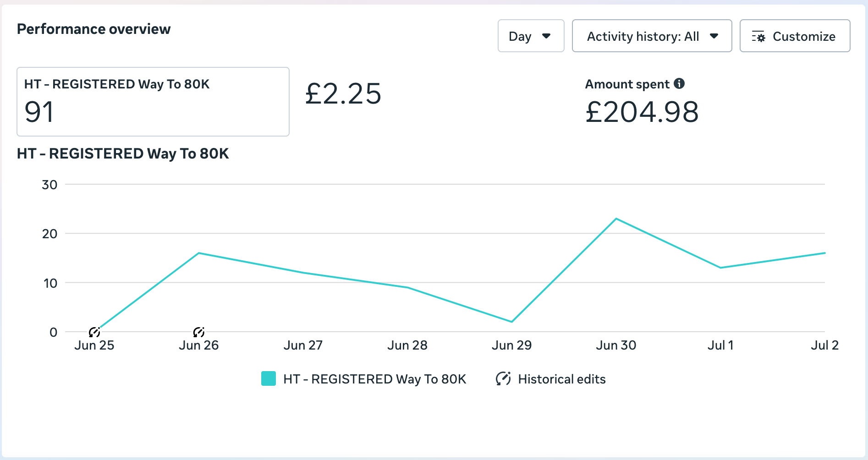Screen dimensions: 868x460
Task: Click the line's peak point at Jun 30
Action: pyautogui.click(x=616, y=219)
